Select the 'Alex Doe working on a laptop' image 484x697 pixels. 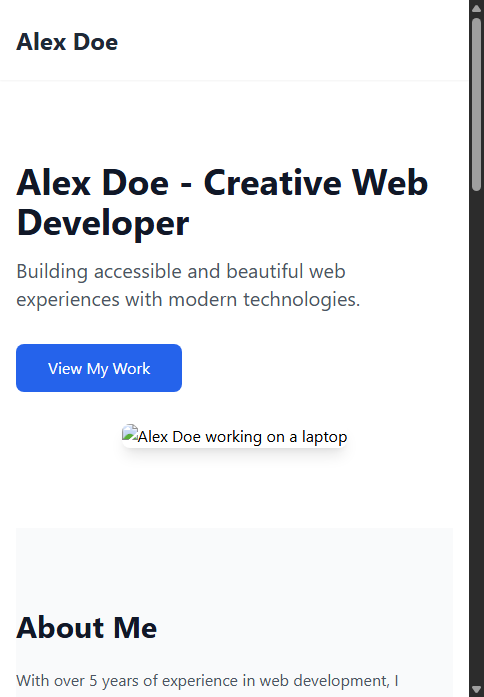235,437
